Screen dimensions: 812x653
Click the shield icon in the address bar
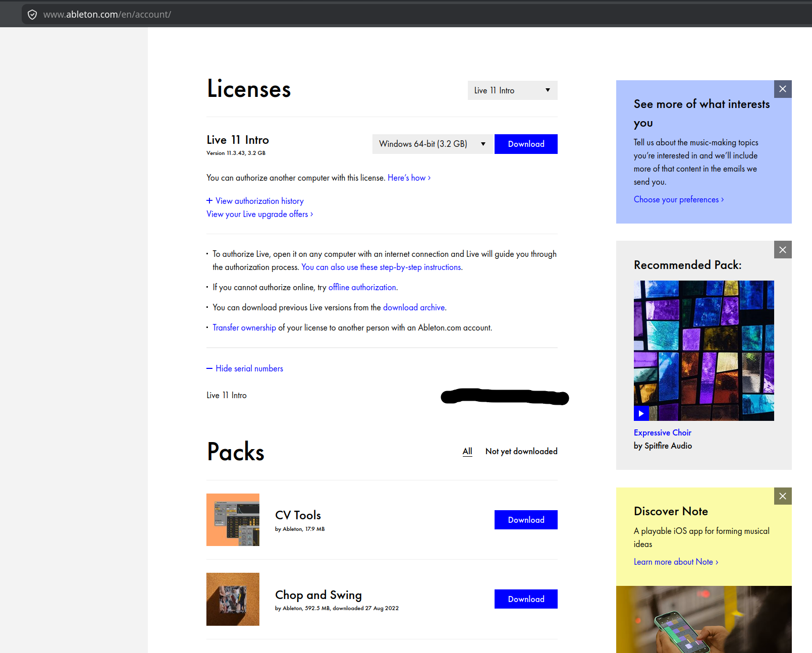pos(32,15)
